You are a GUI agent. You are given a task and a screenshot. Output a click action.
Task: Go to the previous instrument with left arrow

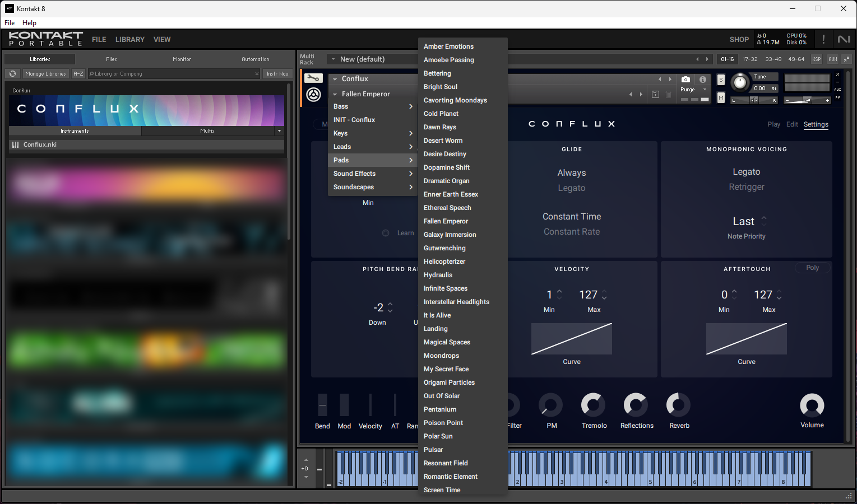(660, 79)
